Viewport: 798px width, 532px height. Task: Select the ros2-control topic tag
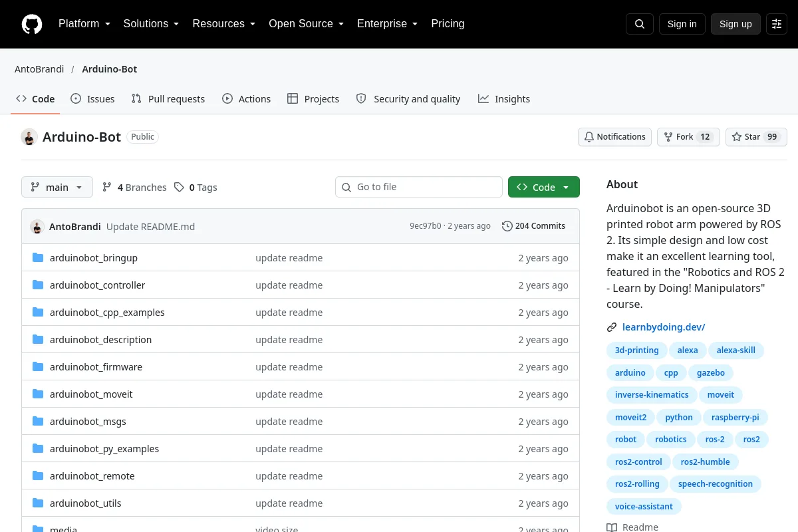(638, 462)
